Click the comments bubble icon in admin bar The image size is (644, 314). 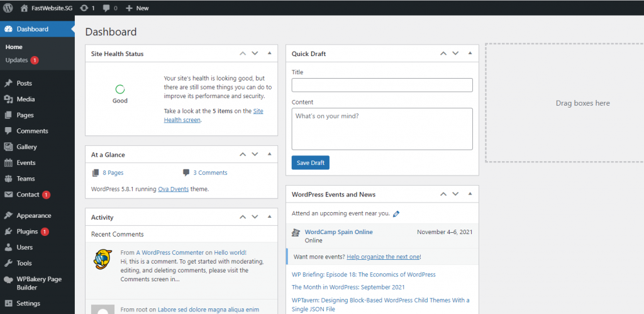pyautogui.click(x=106, y=8)
